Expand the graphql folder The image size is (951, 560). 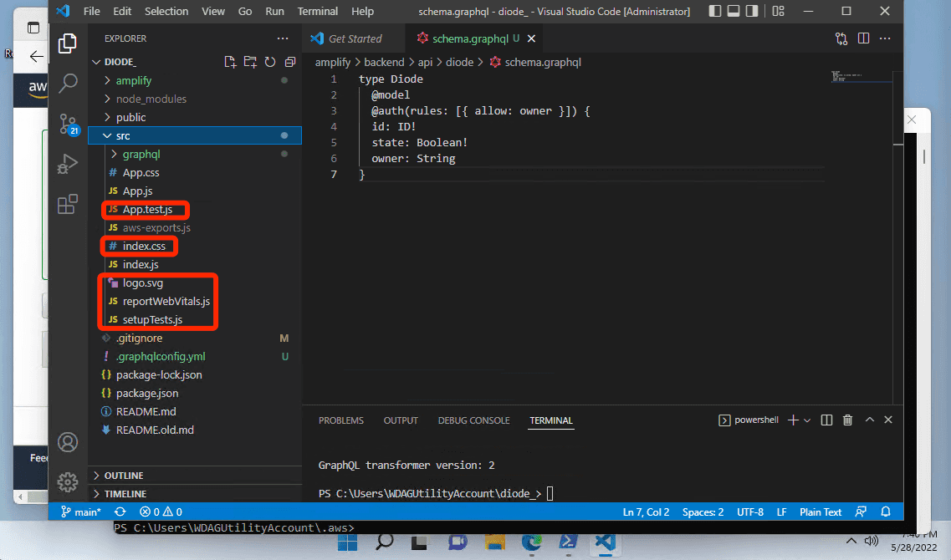click(x=114, y=154)
